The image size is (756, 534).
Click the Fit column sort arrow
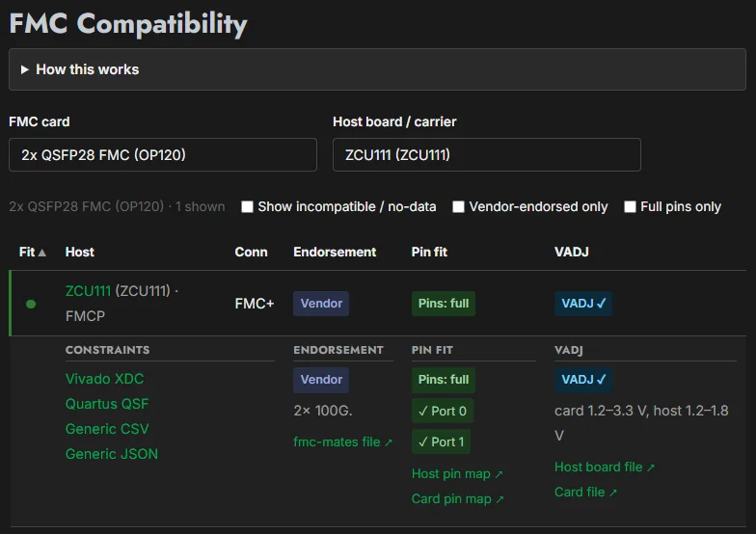click(42, 253)
